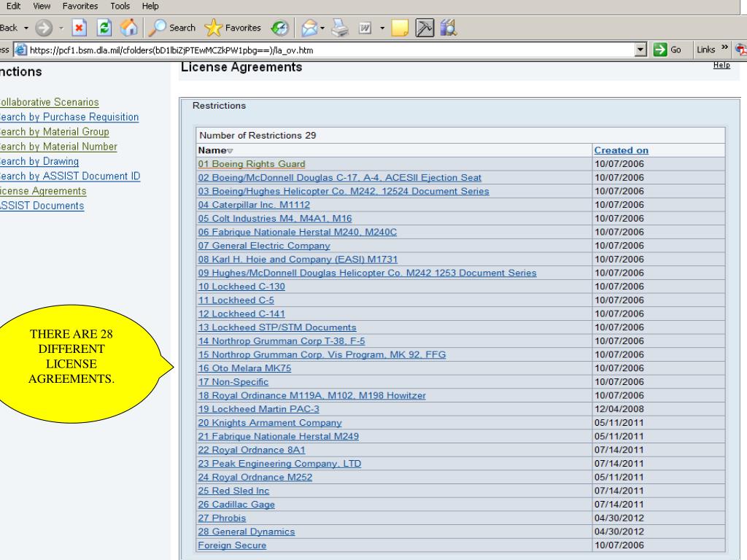Open Back button history dropdown

click(26, 28)
